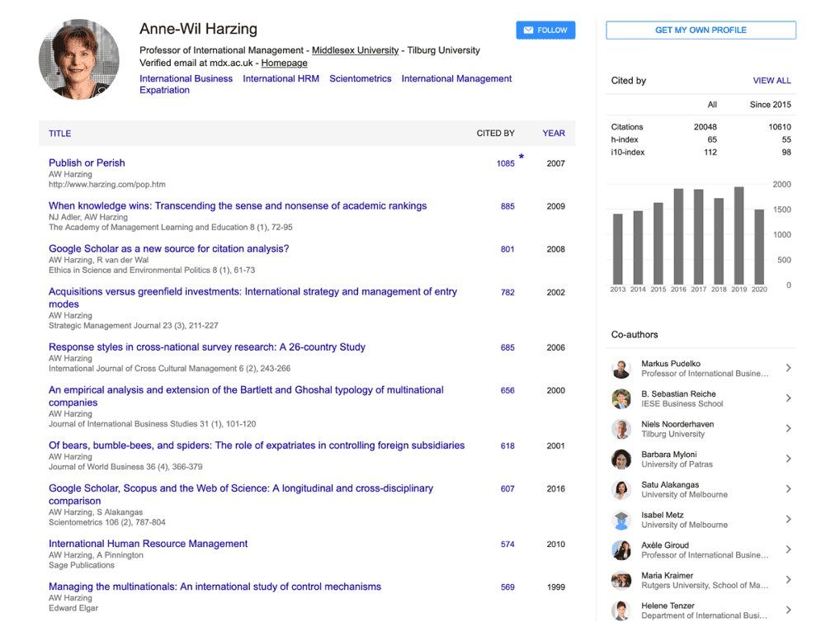Screen dimensions: 840x622
Task: Click the 574 citation count
Action: 507,544
